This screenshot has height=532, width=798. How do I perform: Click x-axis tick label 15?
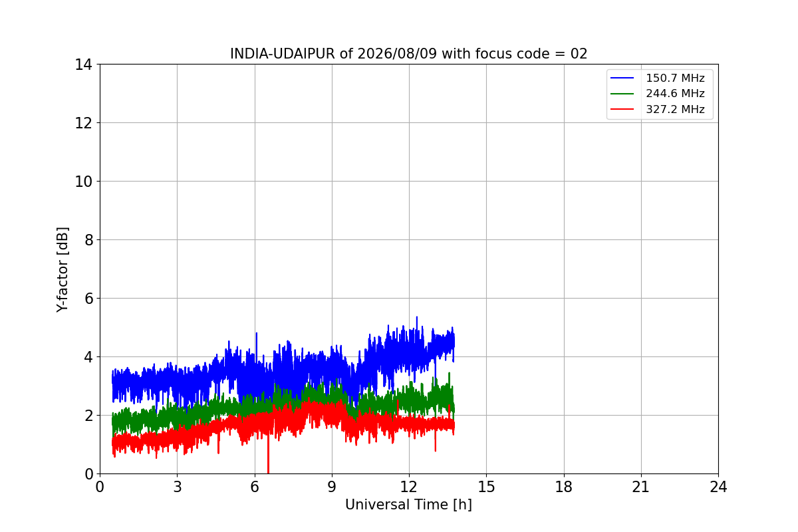pyautogui.click(x=486, y=487)
